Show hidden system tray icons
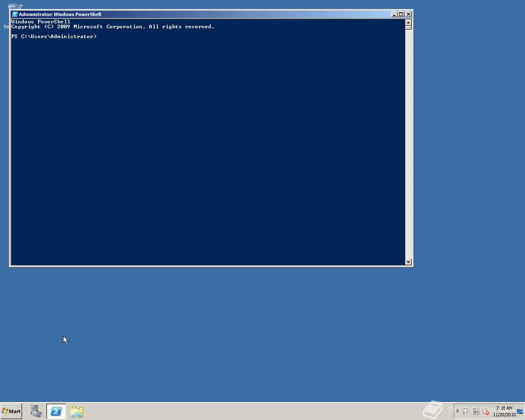Viewport: 525px width, 420px height. point(457,411)
